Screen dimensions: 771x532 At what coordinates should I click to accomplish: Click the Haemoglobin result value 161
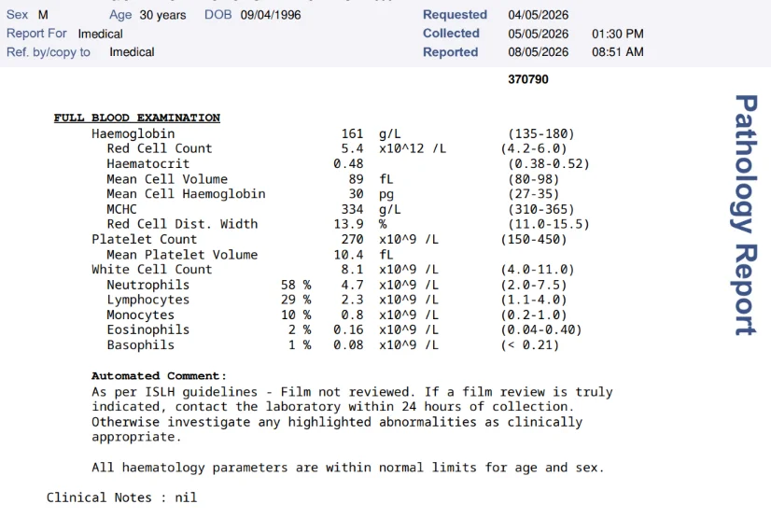coord(352,133)
